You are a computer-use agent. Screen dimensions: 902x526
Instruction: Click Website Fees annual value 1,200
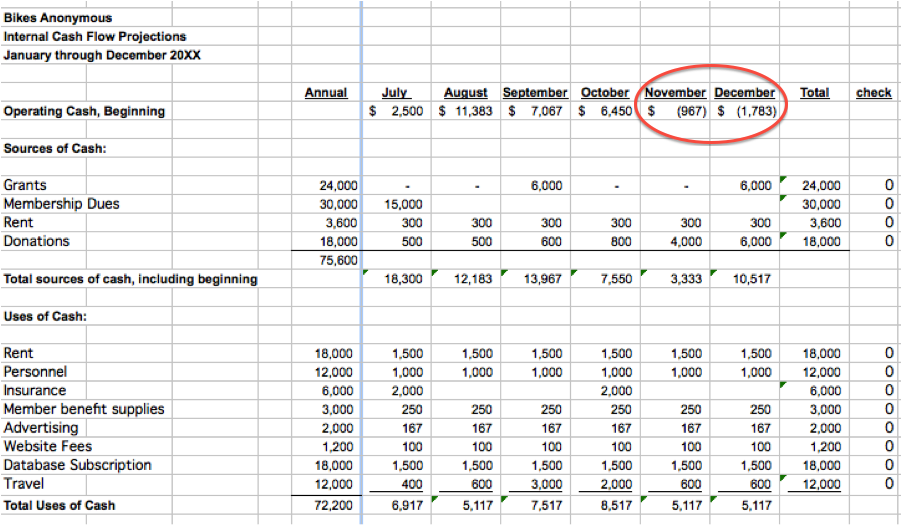(339, 447)
